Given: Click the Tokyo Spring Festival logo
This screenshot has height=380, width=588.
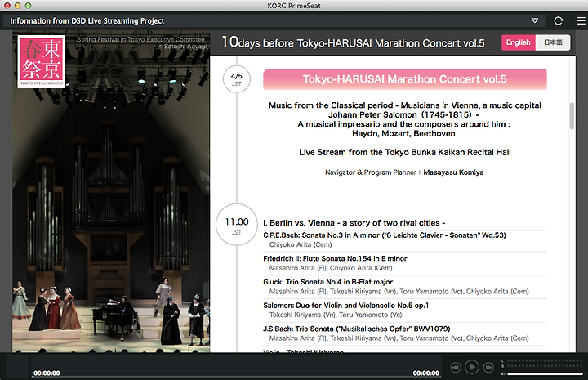Looking at the screenshot, I should click(x=42, y=61).
